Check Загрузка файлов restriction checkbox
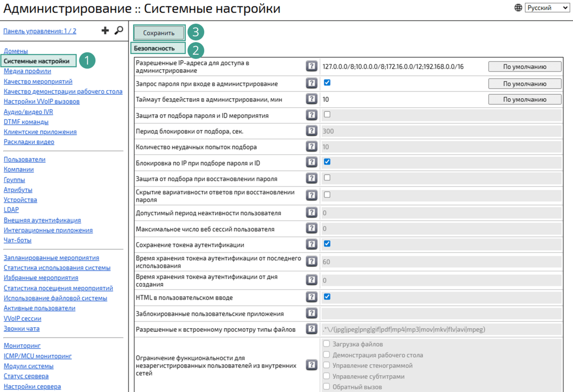The width and height of the screenshot is (573, 392). [x=326, y=344]
